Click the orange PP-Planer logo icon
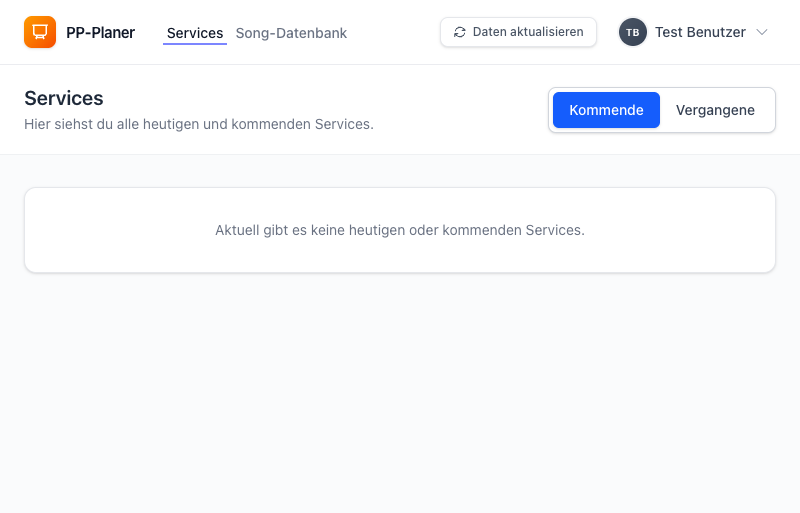The width and height of the screenshot is (800, 513). pyautogui.click(x=40, y=32)
